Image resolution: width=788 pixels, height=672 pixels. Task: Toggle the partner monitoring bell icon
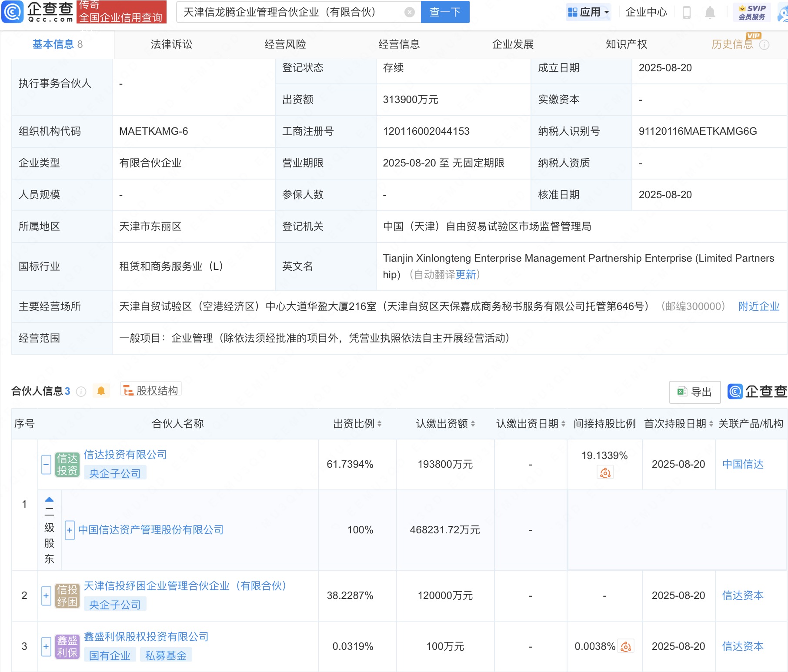coord(101,391)
